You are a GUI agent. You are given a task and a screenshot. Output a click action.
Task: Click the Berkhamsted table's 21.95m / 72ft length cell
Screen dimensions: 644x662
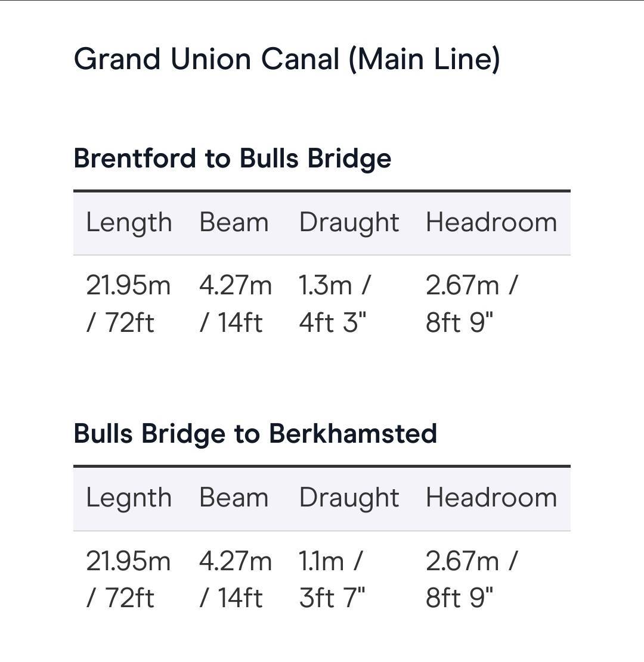click(x=128, y=579)
